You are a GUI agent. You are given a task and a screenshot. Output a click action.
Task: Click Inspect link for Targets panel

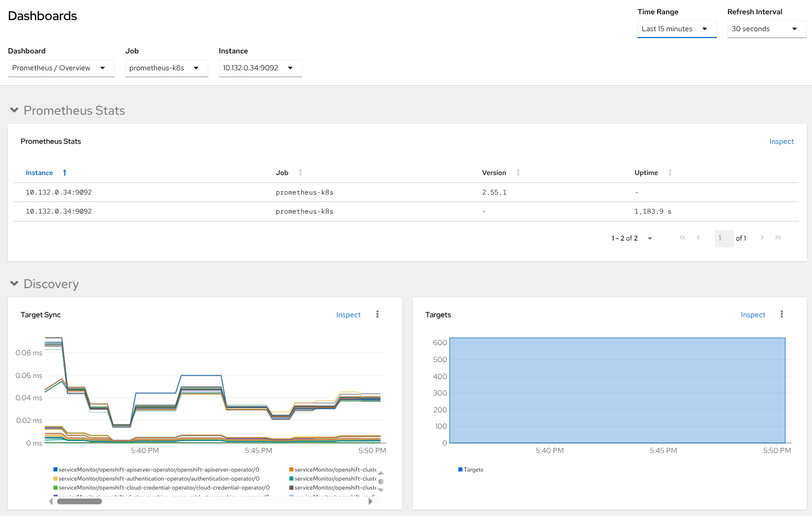click(x=753, y=315)
